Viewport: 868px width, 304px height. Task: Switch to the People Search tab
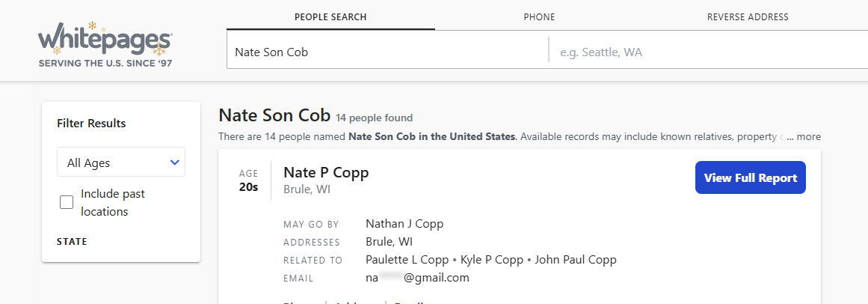click(330, 17)
